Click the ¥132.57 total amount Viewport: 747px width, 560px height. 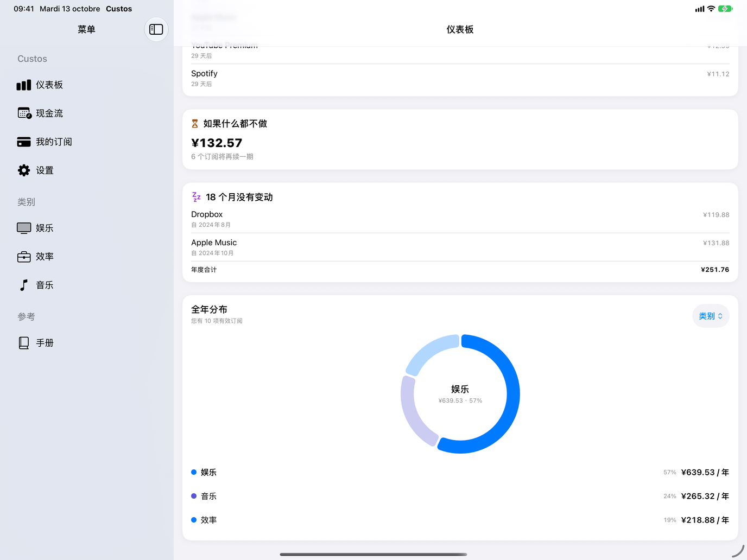(x=217, y=143)
